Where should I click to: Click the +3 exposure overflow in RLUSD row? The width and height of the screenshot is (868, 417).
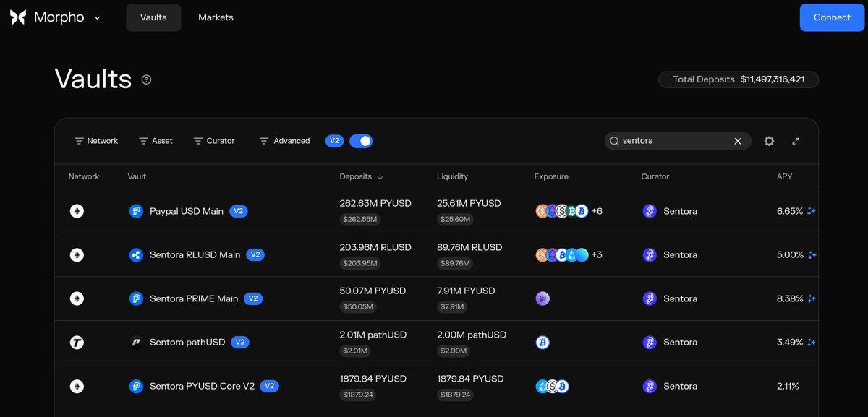(x=597, y=254)
